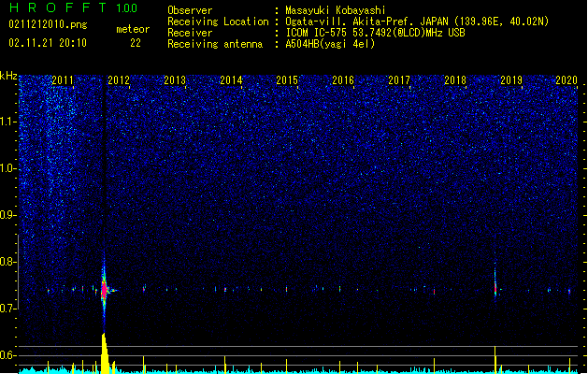Select the Ogata-vill. Akita-Pref. JAPAN location text
This screenshot has height=374, width=588.
(417, 22)
